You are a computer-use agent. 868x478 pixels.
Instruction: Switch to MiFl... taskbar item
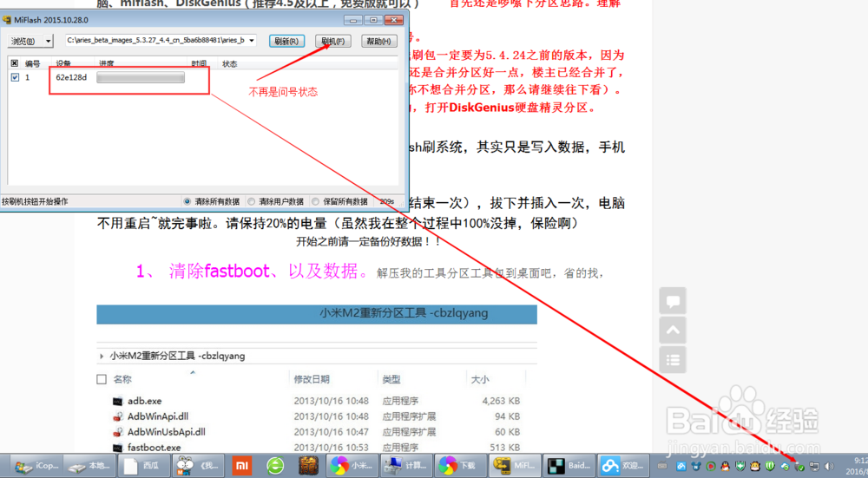click(x=515, y=466)
